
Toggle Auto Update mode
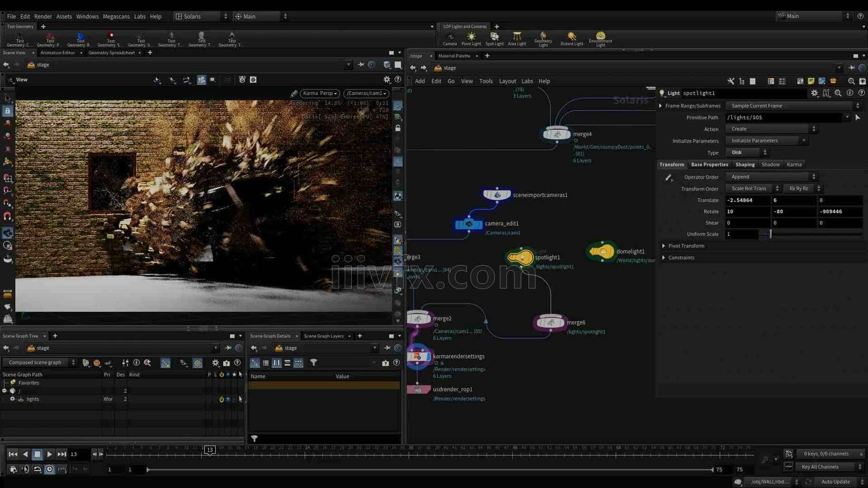pos(835,482)
